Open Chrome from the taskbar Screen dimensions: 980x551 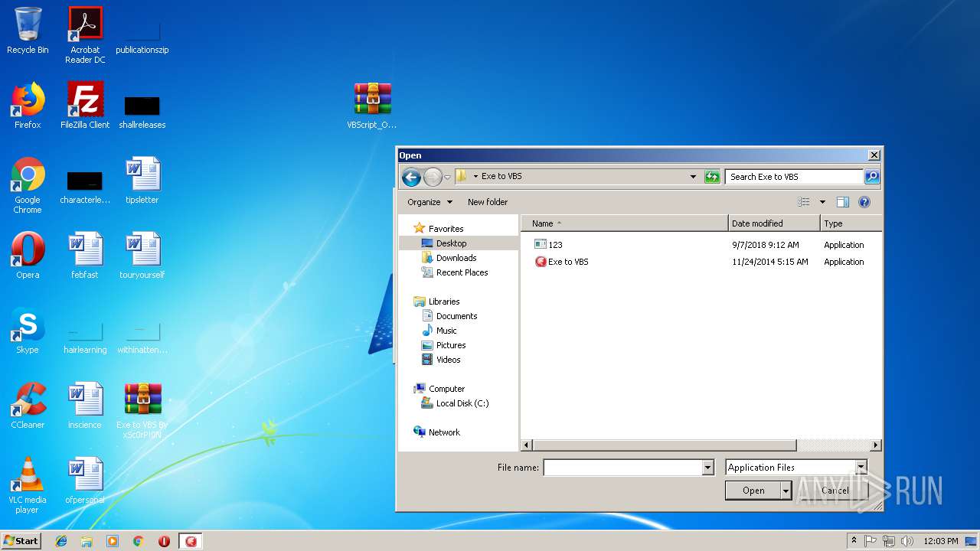point(138,541)
